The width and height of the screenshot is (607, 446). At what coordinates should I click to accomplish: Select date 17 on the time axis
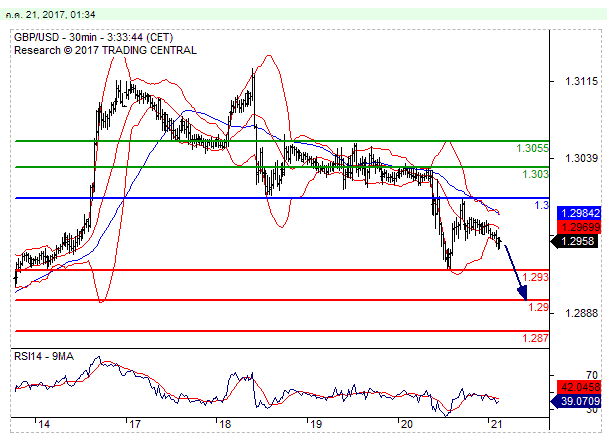pos(135,424)
